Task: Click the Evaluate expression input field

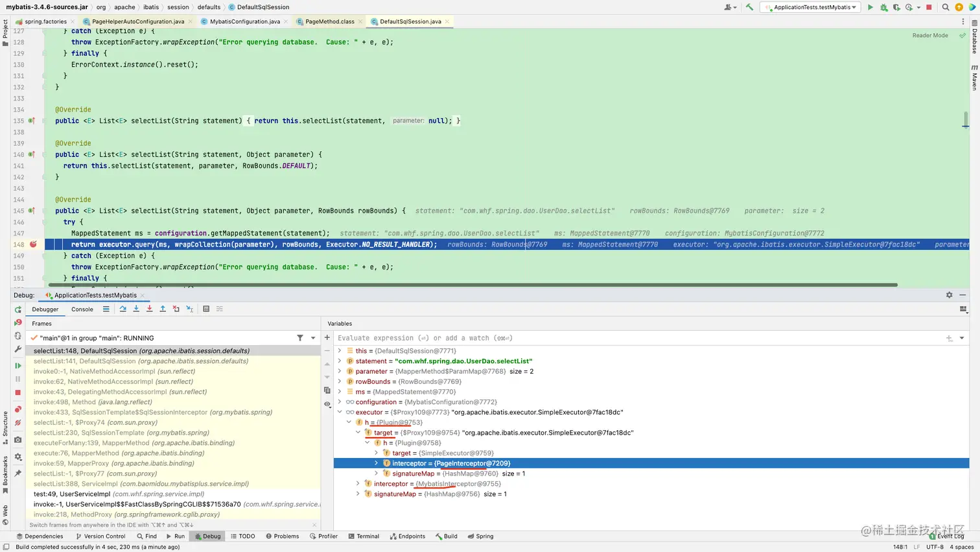Action: coord(638,338)
